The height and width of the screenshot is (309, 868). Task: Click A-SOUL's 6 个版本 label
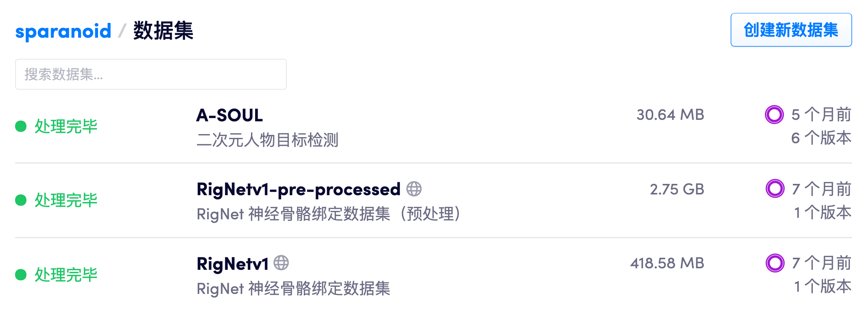(821, 138)
